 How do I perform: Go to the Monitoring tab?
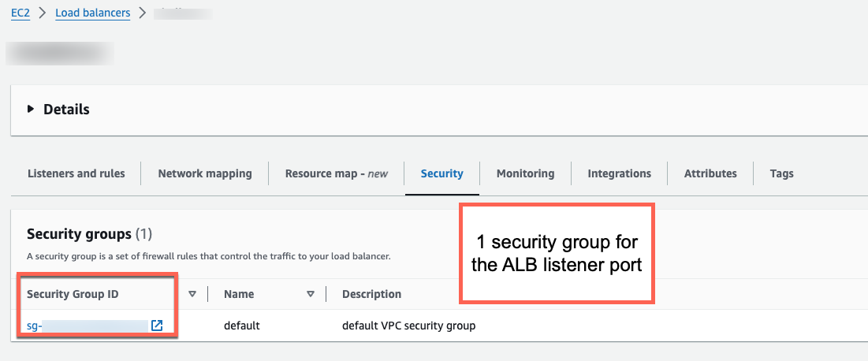pos(525,173)
